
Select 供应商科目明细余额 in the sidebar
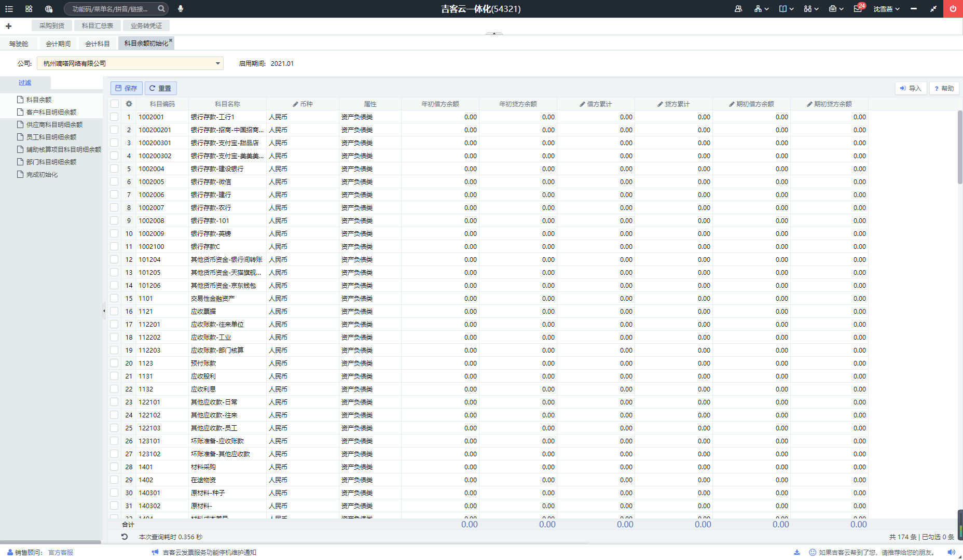coord(54,124)
